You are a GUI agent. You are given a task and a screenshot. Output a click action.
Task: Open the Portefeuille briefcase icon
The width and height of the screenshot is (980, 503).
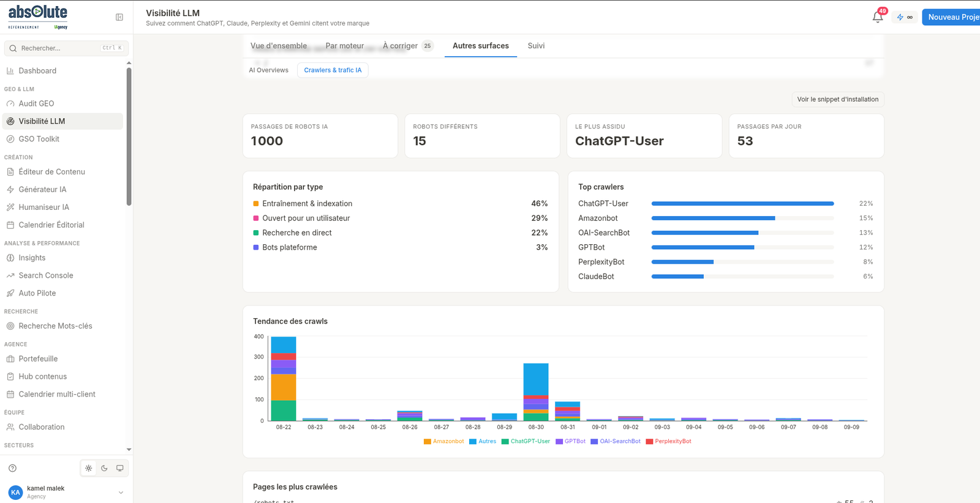(10, 359)
